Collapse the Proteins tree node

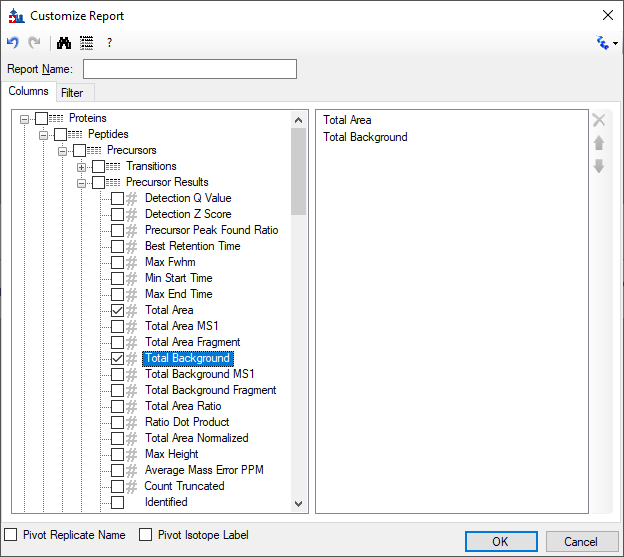(25, 118)
